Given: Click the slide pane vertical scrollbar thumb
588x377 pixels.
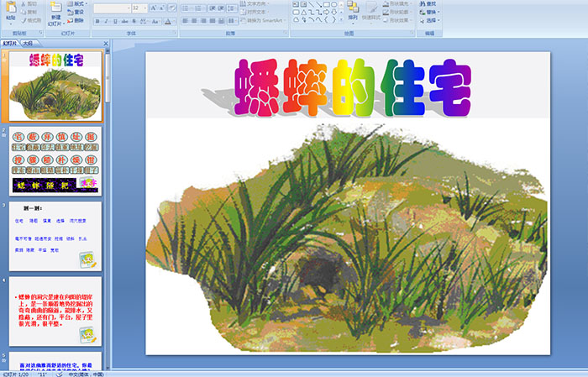Looking at the screenshot, I should [108, 78].
